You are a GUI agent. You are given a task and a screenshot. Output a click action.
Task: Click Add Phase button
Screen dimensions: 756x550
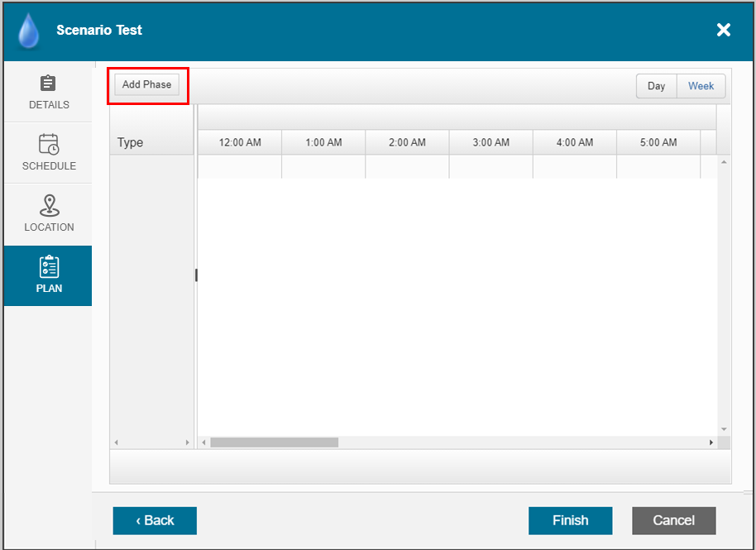[x=146, y=84]
